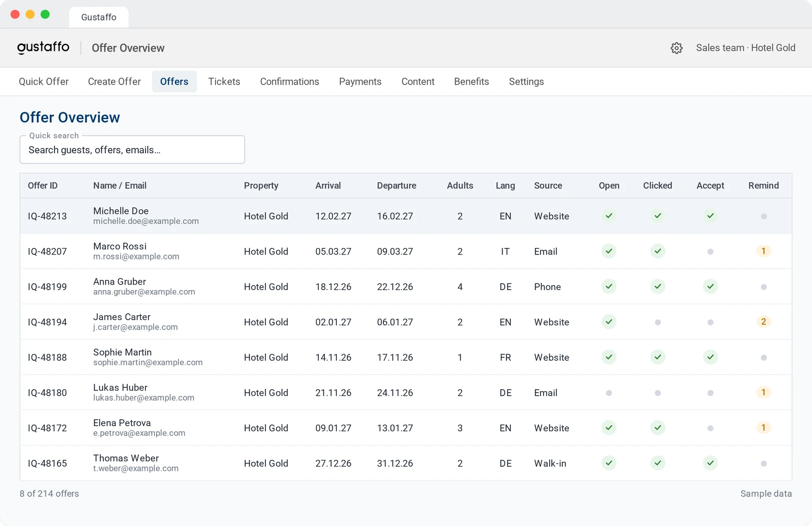The image size is (812, 526).
Task: Click the Gustaffo window tab
Action: (99, 17)
